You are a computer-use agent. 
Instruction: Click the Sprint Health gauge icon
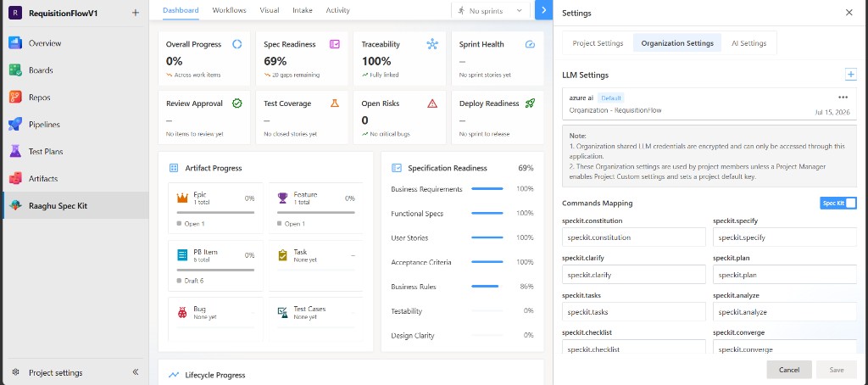pyautogui.click(x=530, y=44)
